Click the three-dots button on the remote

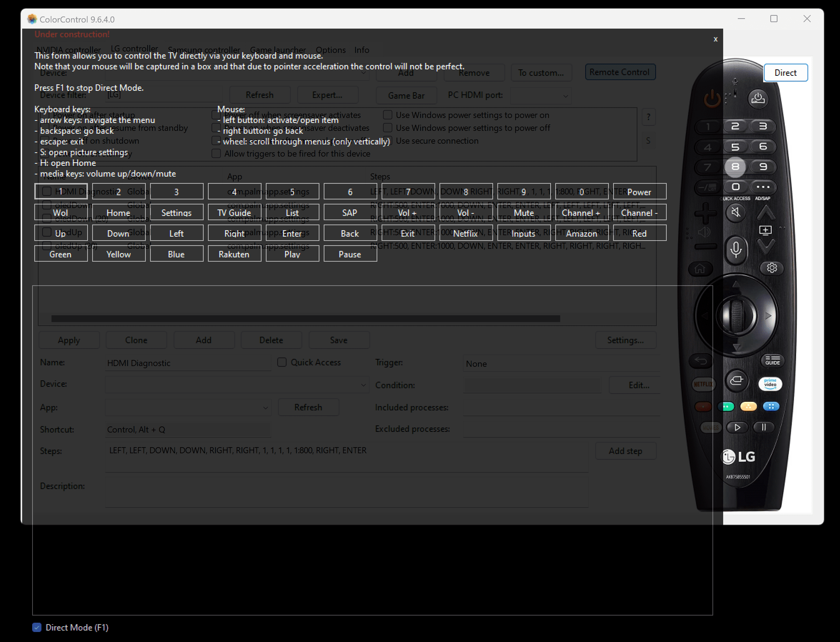(x=763, y=187)
